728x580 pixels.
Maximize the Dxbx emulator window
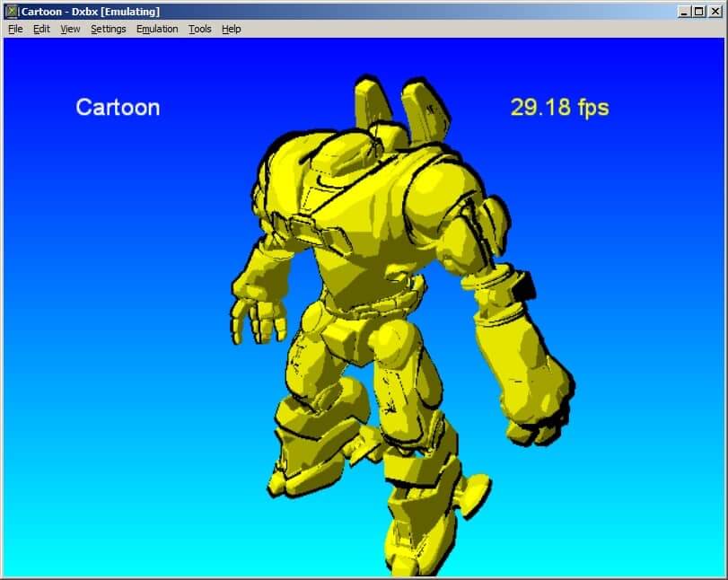(x=698, y=12)
